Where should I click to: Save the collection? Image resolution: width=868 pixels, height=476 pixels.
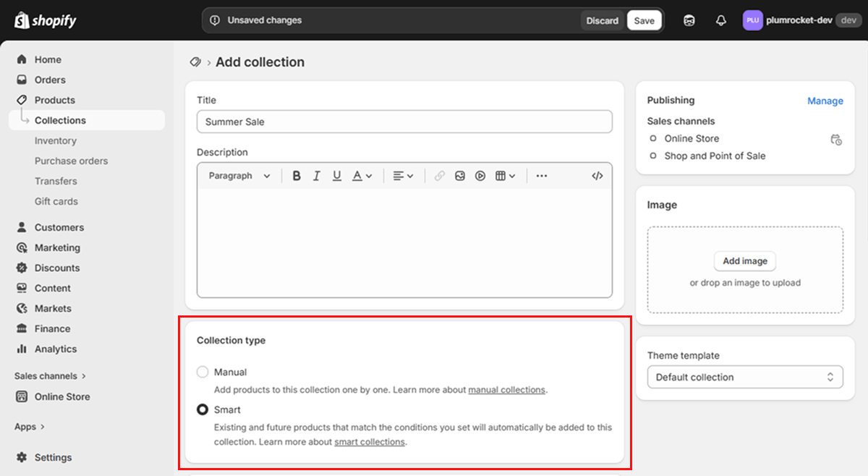coord(644,20)
